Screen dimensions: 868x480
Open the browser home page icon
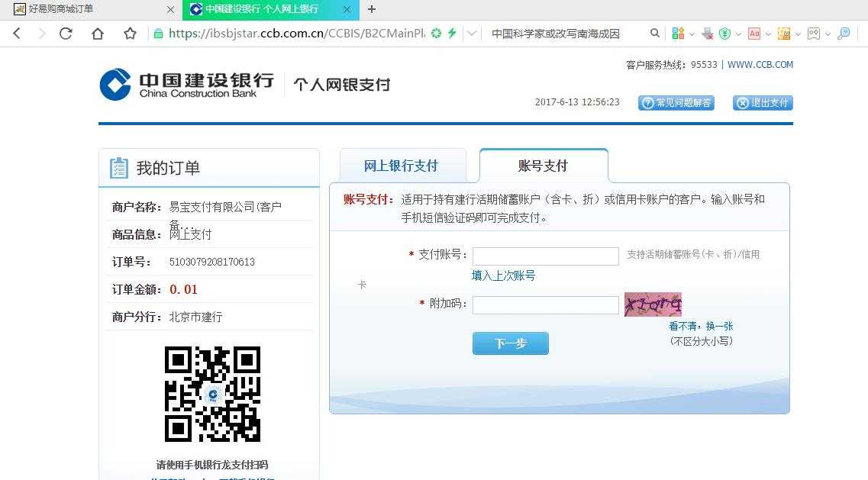[x=98, y=34]
